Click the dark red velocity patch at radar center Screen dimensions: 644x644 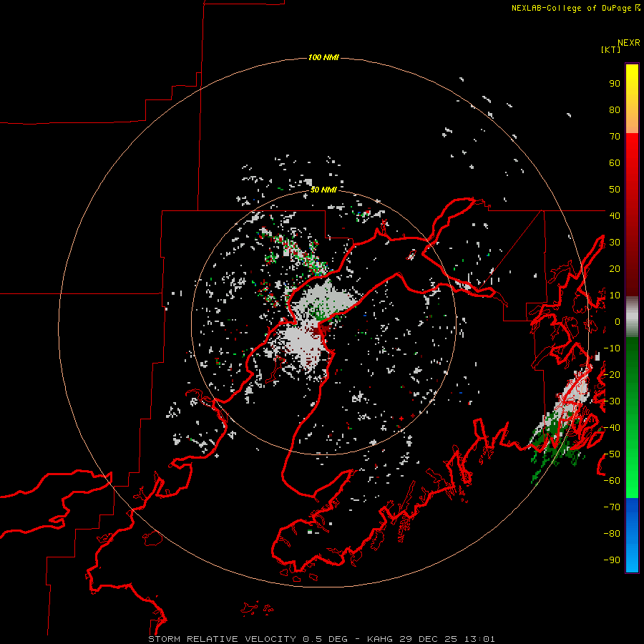[320, 330]
